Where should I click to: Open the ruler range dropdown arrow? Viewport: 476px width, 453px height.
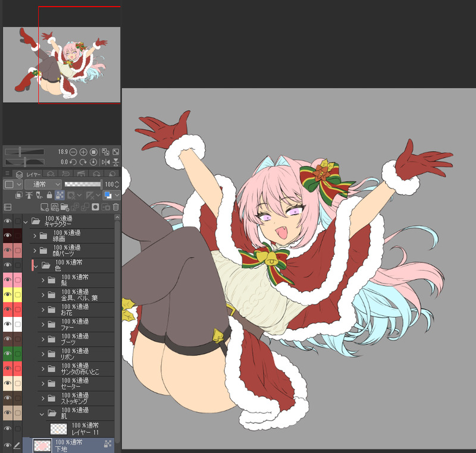(x=98, y=195)
